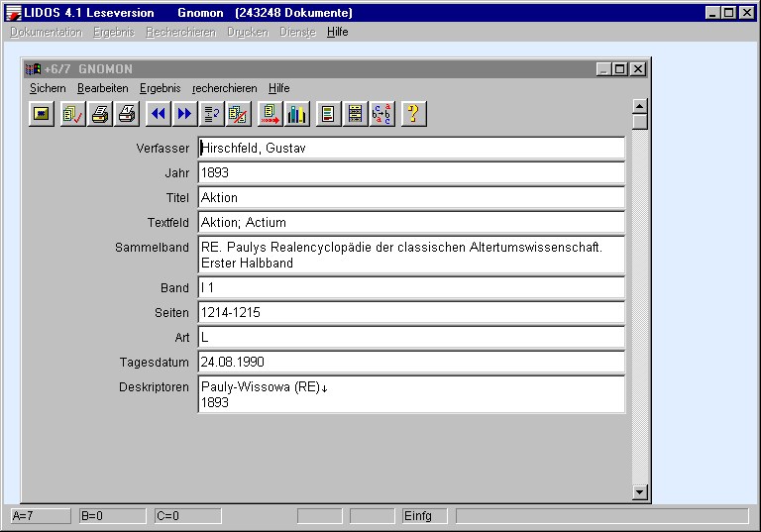Click the C=0 status bar entry
The image size is (761, 532).
(188, 516)
